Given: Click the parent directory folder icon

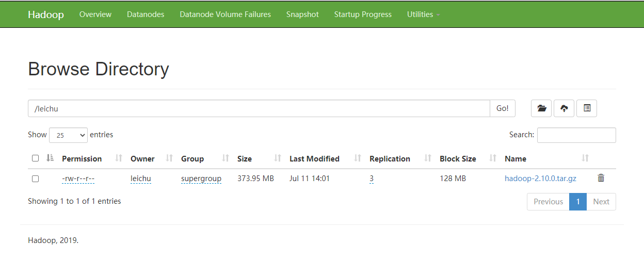Looking at the screenshot, I should 541,108.
